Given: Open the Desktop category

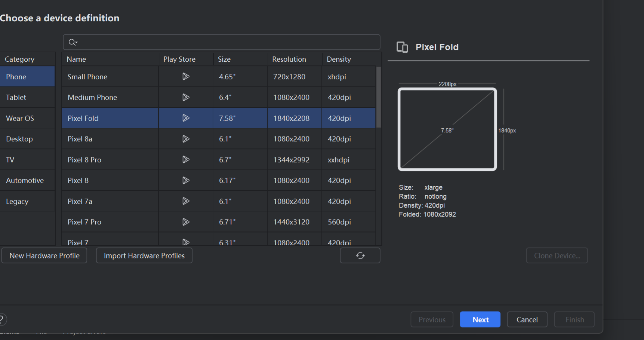Looking at the screenshot, I should [x=27, y=139].
